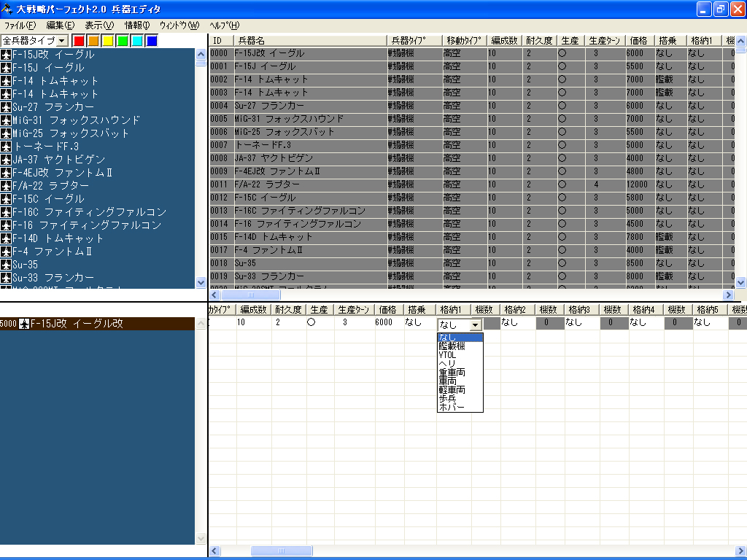Choose VTOL in the 格納1 dropdown list

[x=447, y=355]
